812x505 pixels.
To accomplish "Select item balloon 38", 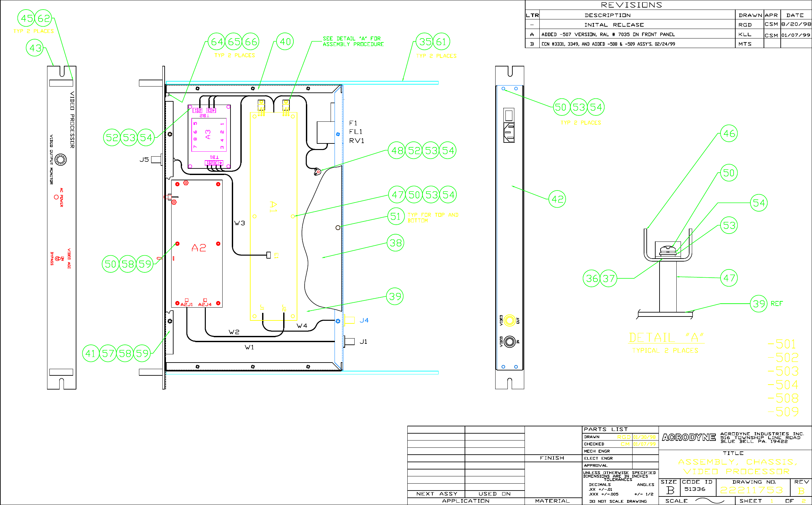I will 395,243.
